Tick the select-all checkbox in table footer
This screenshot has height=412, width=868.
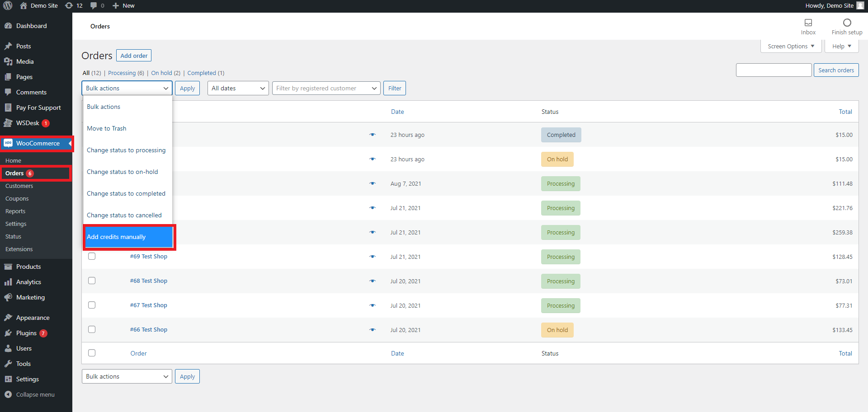click(x=92, y=353)
